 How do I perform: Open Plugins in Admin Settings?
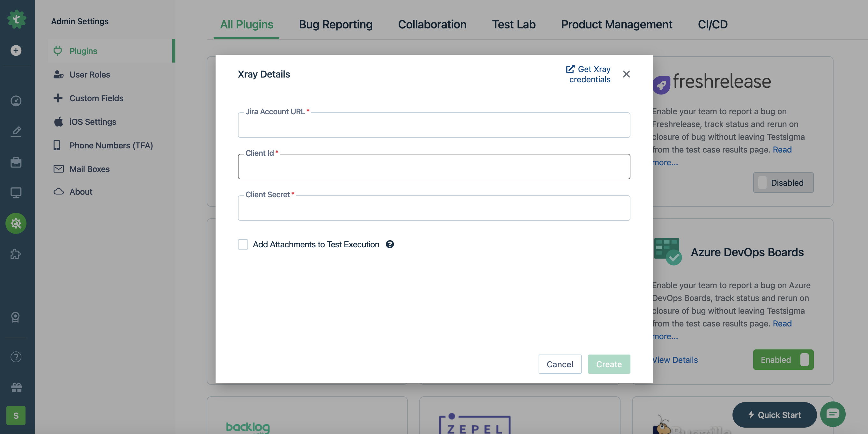click(111, 51)
